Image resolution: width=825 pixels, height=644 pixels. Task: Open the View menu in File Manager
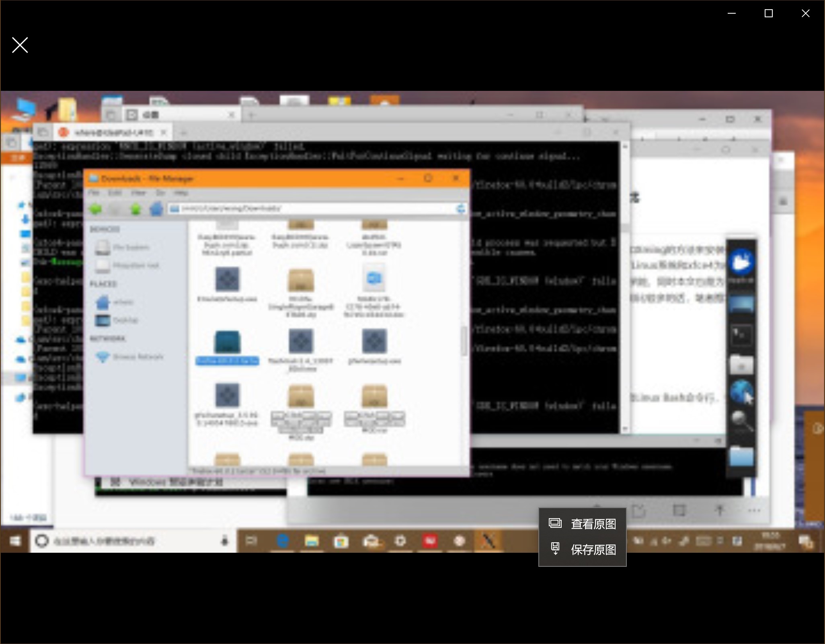point(138,193)
